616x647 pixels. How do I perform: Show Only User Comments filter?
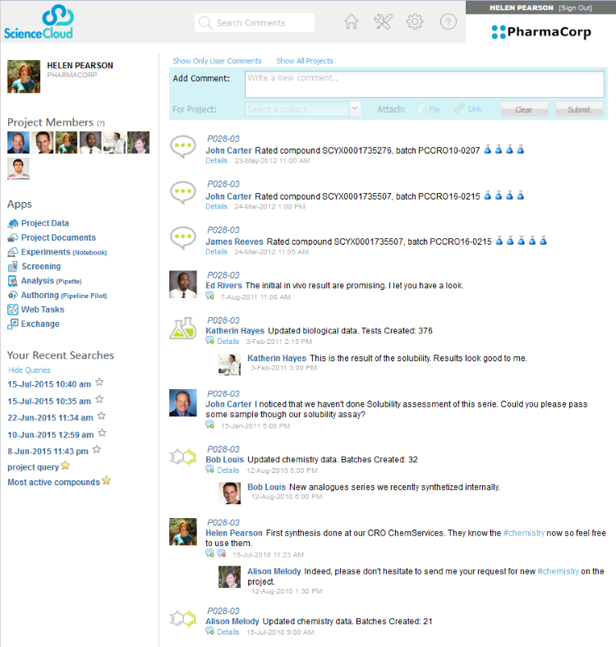tap(217, 61)
